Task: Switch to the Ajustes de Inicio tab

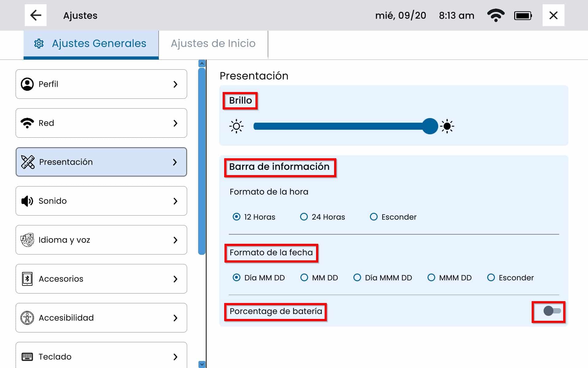Action: click(x=213, y=44)
